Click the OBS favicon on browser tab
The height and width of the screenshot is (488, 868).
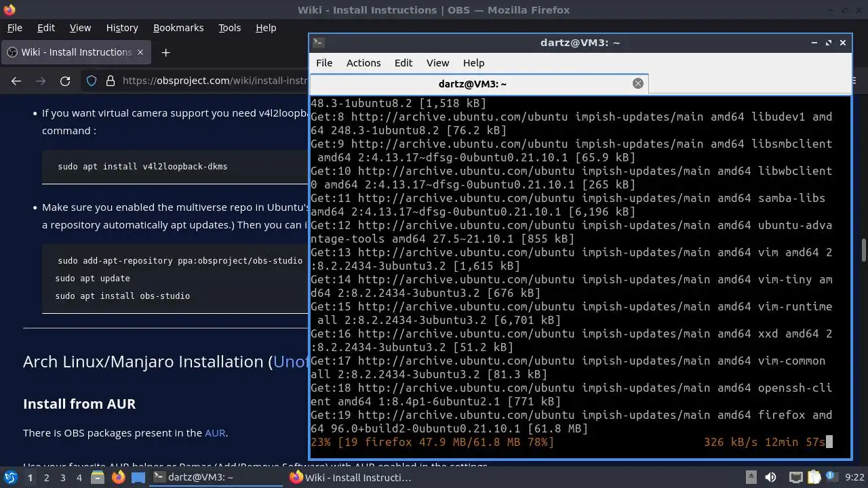pos(12,52)
